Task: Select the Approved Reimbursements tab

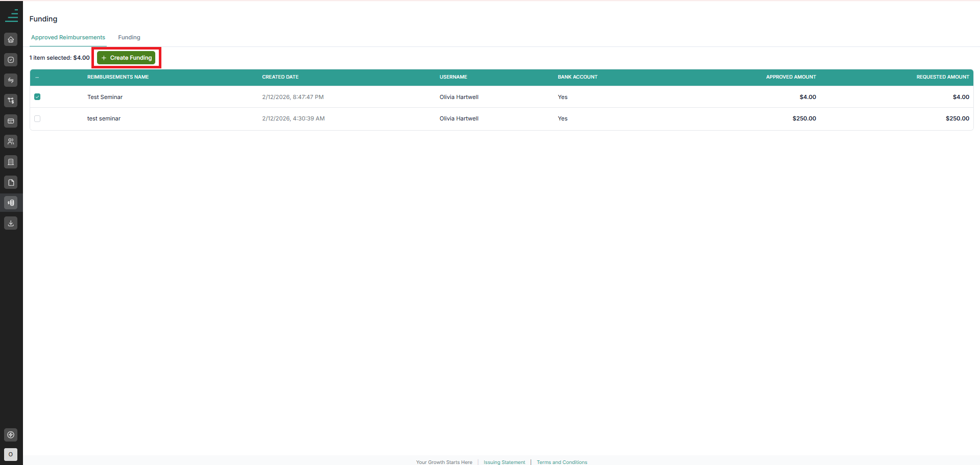Action: (68, 37)
